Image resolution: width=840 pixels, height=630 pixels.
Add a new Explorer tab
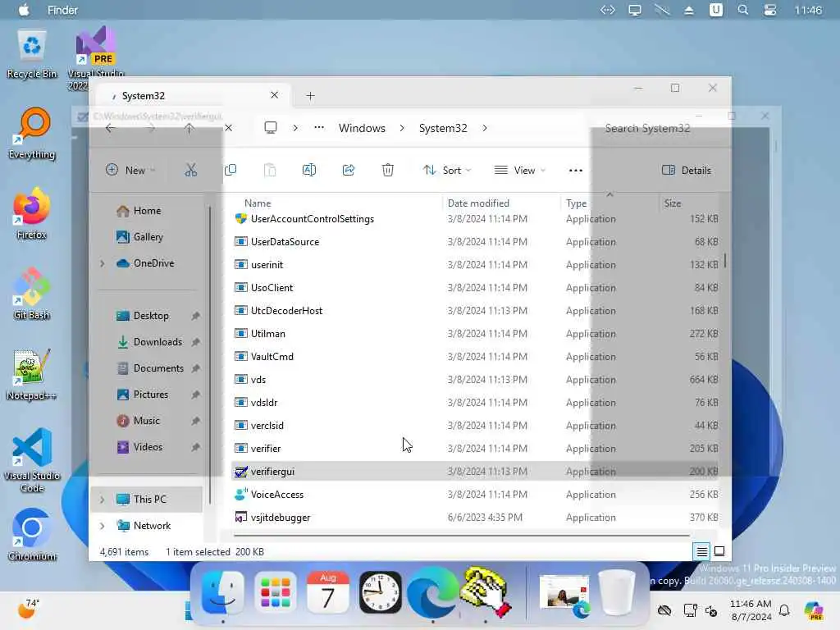(310, 96)
